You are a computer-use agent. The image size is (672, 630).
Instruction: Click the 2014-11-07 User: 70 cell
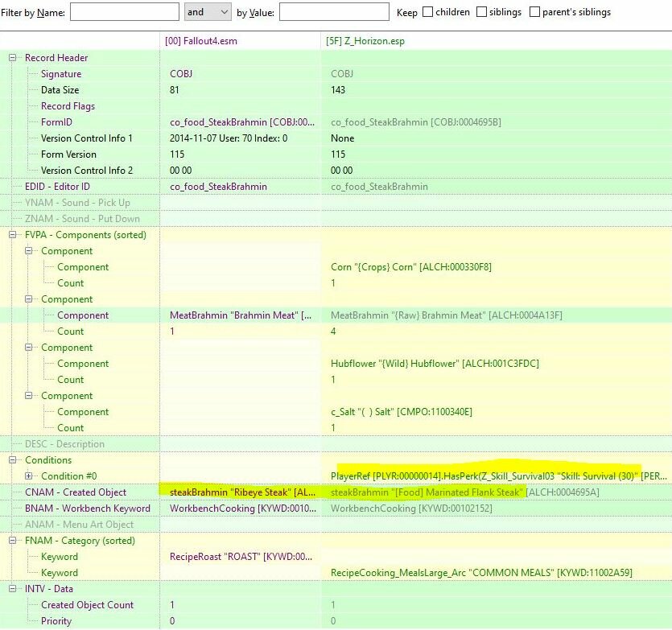tap(229, 138)
